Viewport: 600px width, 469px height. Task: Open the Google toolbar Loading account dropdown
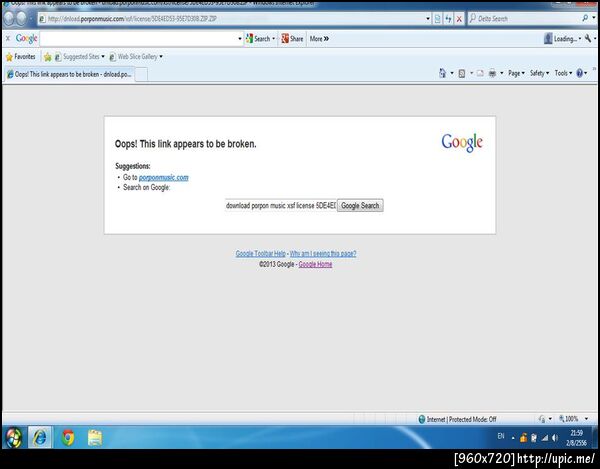tap(562, 39)
